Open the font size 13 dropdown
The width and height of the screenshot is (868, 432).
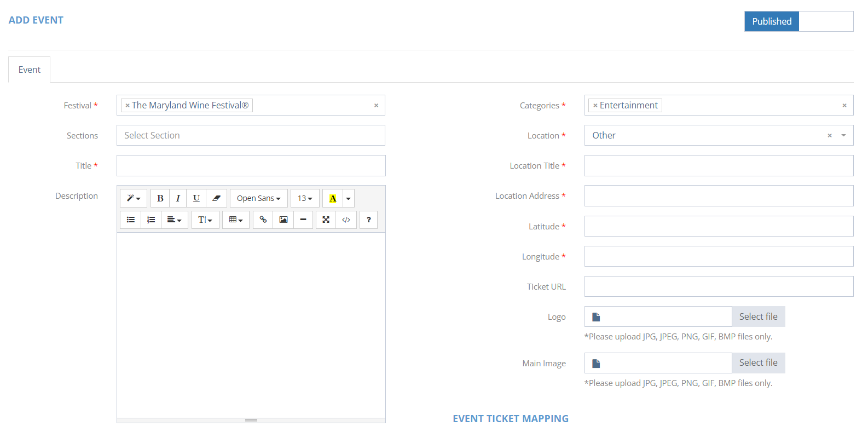305,198
